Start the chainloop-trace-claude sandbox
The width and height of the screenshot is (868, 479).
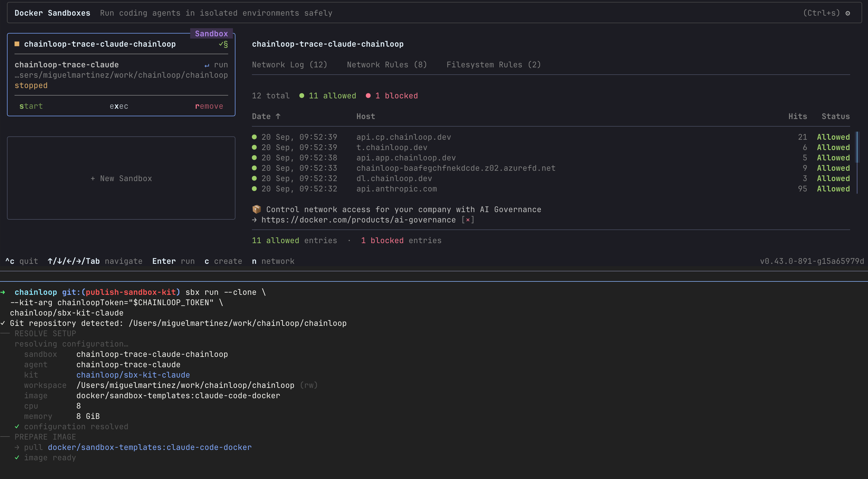(31, 106)
